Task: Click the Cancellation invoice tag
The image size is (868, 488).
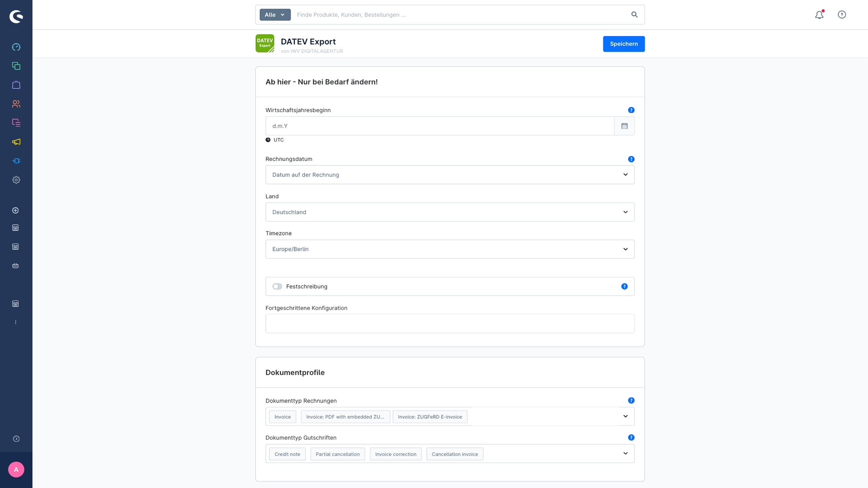Action: tap(455, 454)
